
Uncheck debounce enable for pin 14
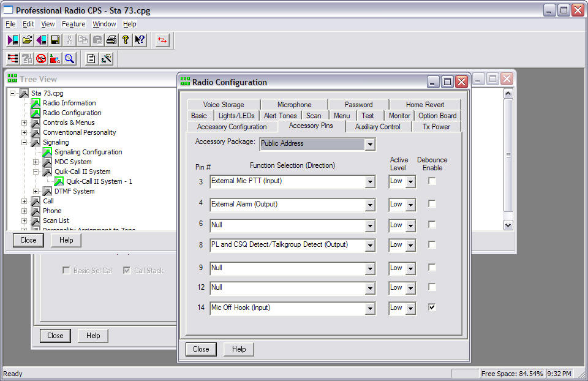click(432, 307)
